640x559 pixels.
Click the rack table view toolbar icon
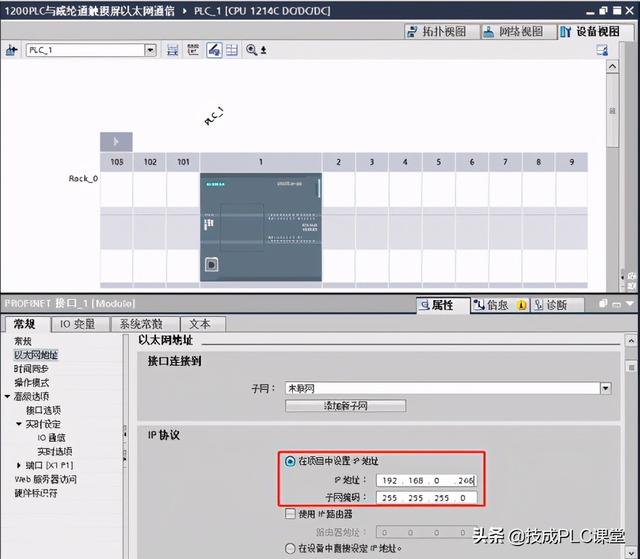click(173, 50)
